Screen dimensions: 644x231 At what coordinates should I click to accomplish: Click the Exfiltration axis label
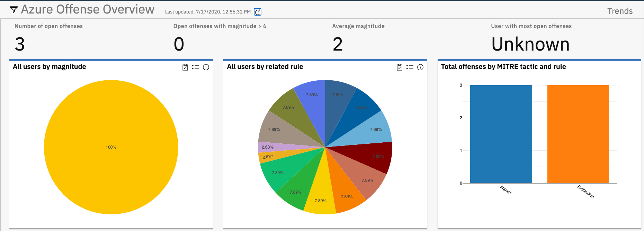point(585,192)
